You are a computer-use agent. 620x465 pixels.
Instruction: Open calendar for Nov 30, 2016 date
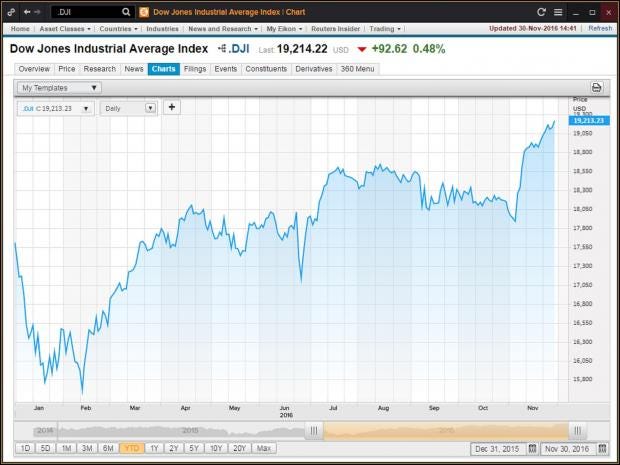[602, 449]
